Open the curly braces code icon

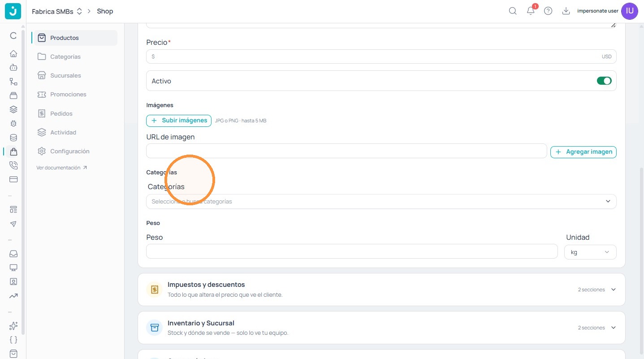tap(13, 340)
